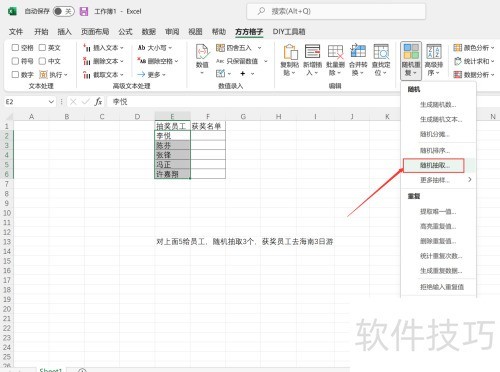
Task: Click the 删除空格 icon
Action: (x=142, y=61)
